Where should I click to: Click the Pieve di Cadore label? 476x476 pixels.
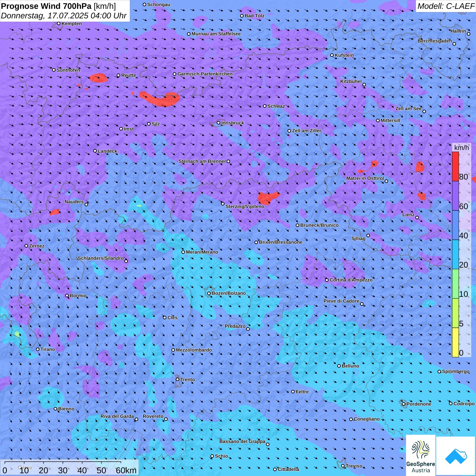click(341, 301)
